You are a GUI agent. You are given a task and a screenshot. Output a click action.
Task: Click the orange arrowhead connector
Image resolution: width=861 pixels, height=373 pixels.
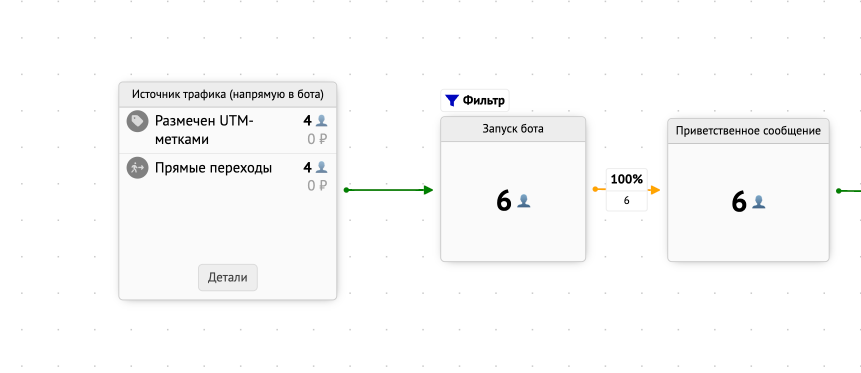(654, 190)
